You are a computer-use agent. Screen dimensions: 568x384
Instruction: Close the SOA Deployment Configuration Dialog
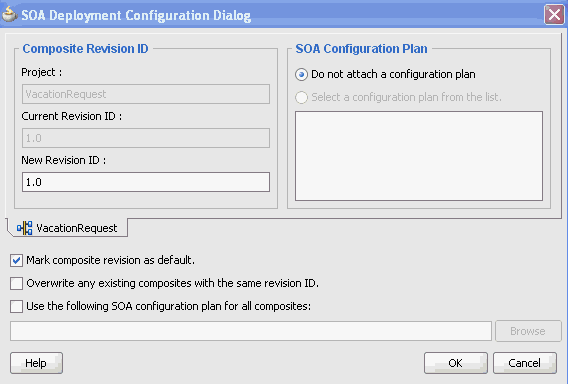click(554, 15)
